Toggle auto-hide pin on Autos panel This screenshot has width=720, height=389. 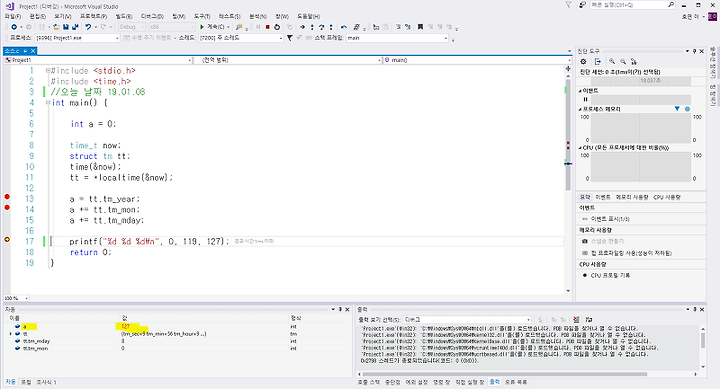(x=340, y=310)
